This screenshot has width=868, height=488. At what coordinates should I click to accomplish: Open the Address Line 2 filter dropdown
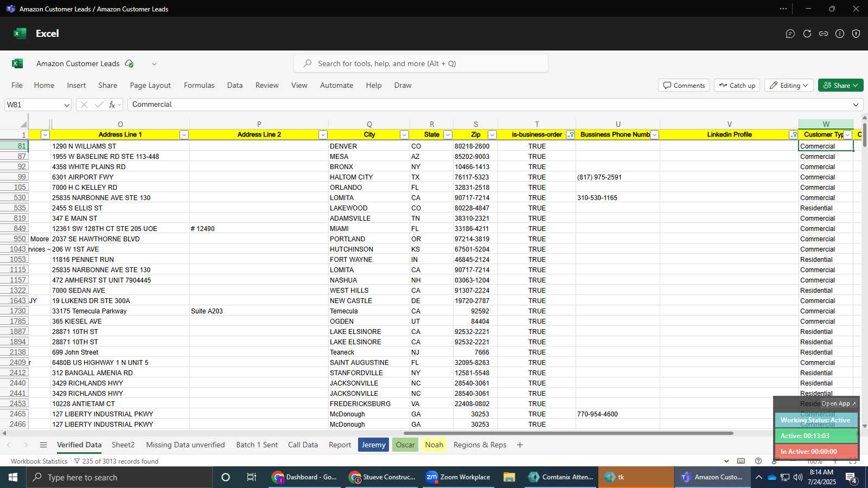tap(323, 135)
